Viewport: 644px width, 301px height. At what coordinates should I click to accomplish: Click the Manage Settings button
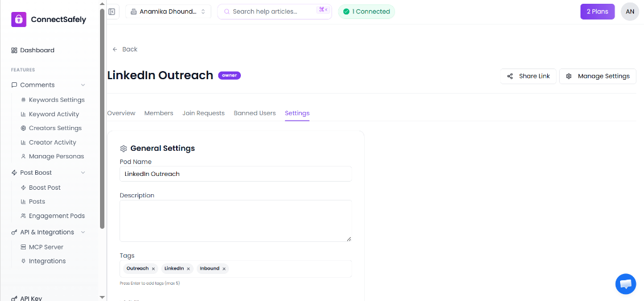tap(597, 77)
